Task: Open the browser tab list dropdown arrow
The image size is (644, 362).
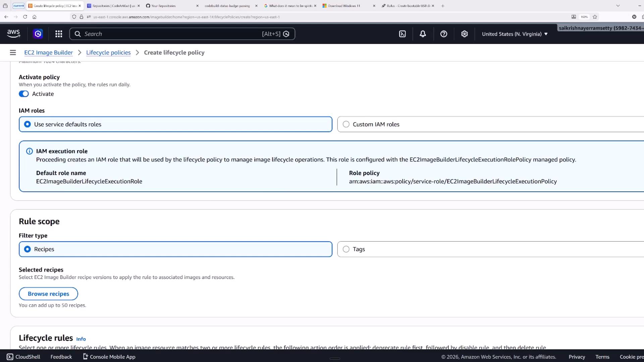Action: pos(618,6)
